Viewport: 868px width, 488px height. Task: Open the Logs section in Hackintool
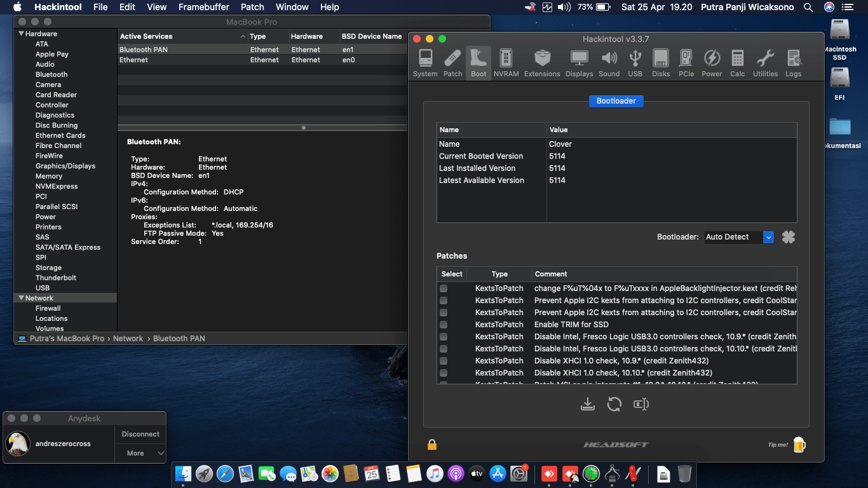pyautogui.click(x=793, y=64)
